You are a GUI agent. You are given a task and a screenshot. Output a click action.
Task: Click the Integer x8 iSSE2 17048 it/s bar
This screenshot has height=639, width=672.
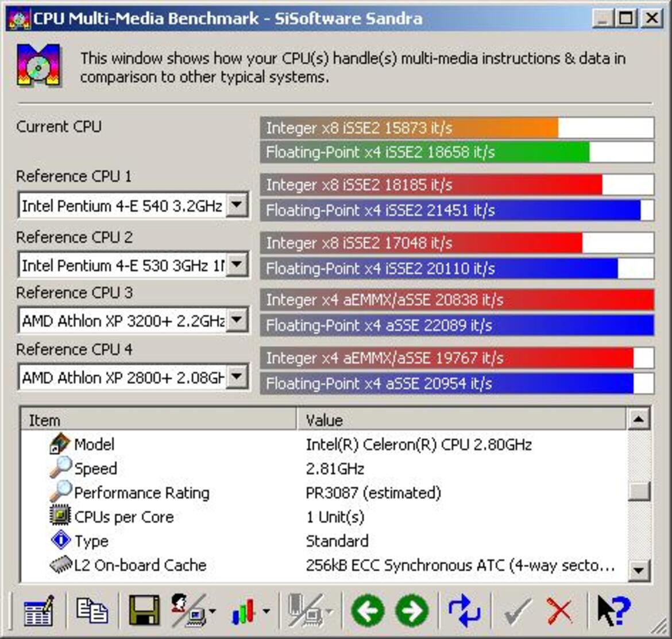point(457,243)
